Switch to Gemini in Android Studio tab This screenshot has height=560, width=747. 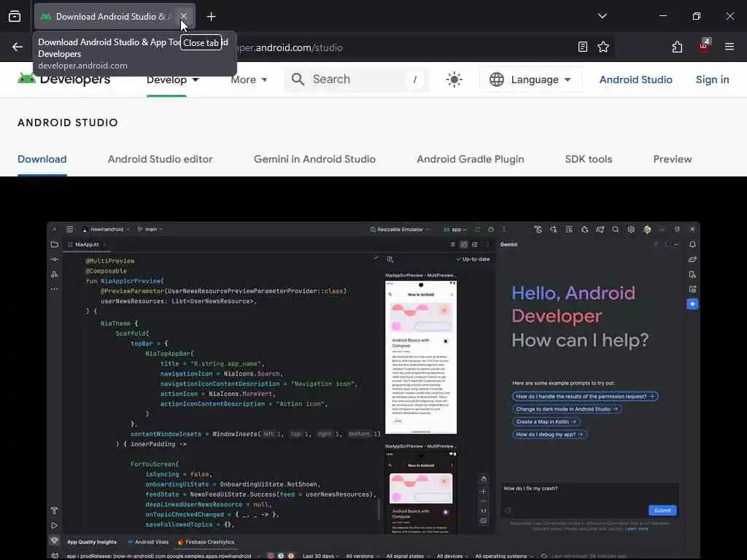pyautogui.click(x=314, y=159)
